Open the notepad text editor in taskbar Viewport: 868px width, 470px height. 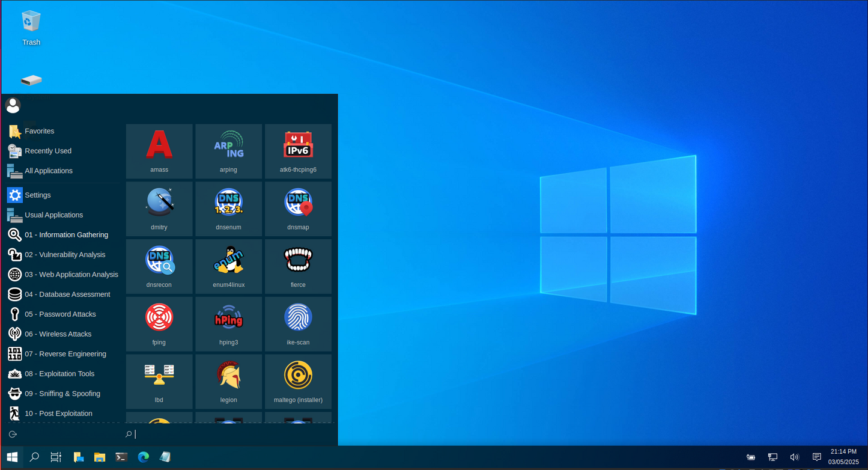(x=165, y=457)
